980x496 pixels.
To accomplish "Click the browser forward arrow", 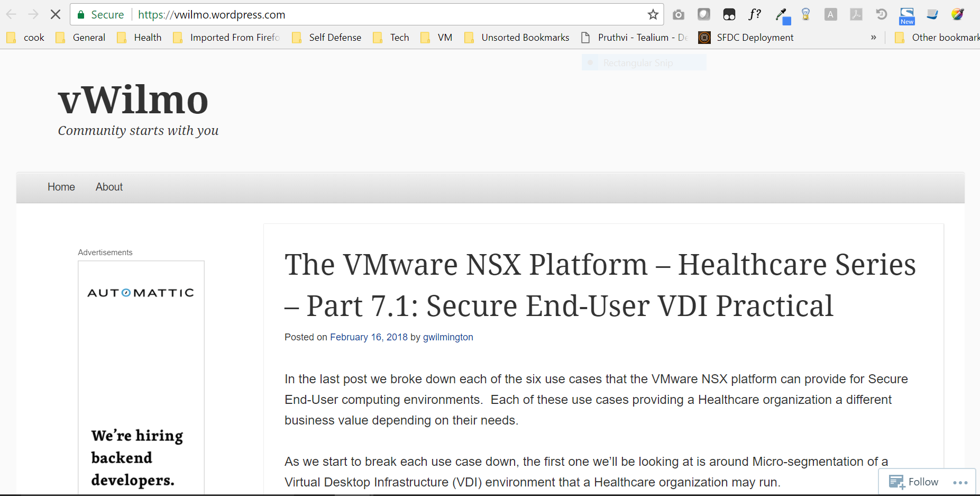I will tap(33, 14).
